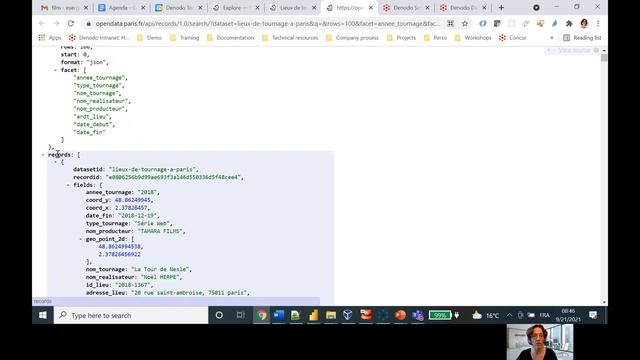Open the Demo bookmarks folder
Viewport: 640px width, 360px height.
pos(149,38)
